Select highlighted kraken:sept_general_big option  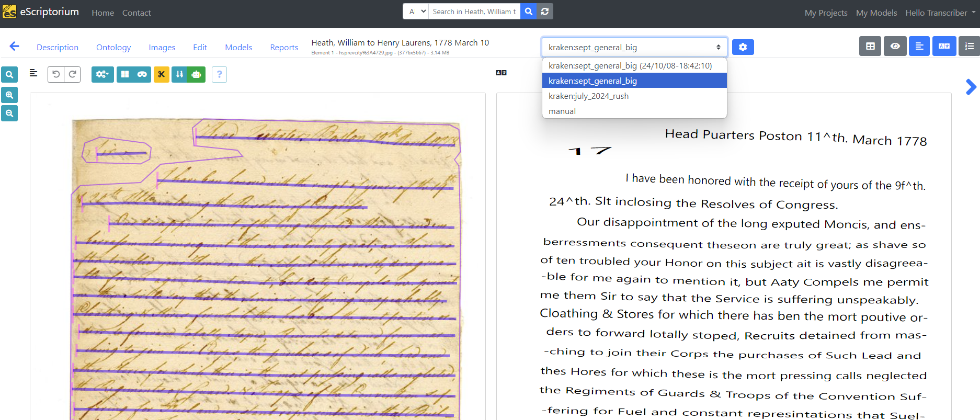tap(634, 81)
